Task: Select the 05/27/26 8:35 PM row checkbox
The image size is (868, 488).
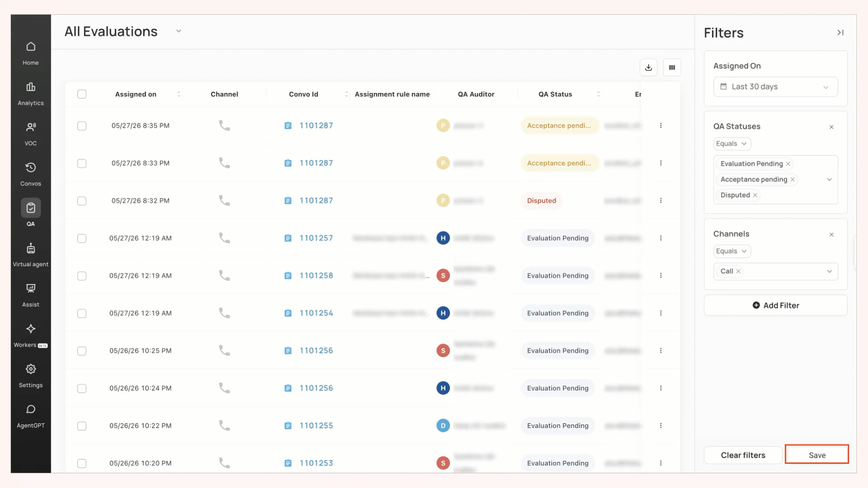Action: pos(82,126)
